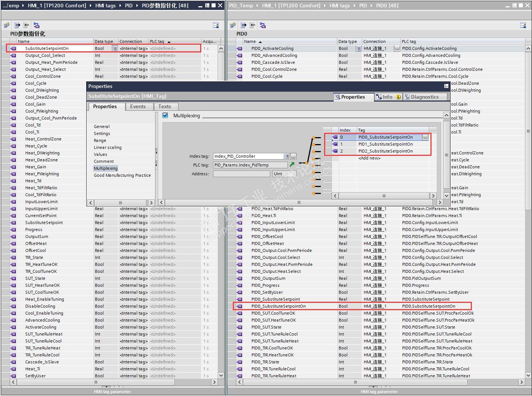Click scroll-down arrow of the right PID0 table
Viewport: 532px width, 396px height.
click(x=528, y=375)
